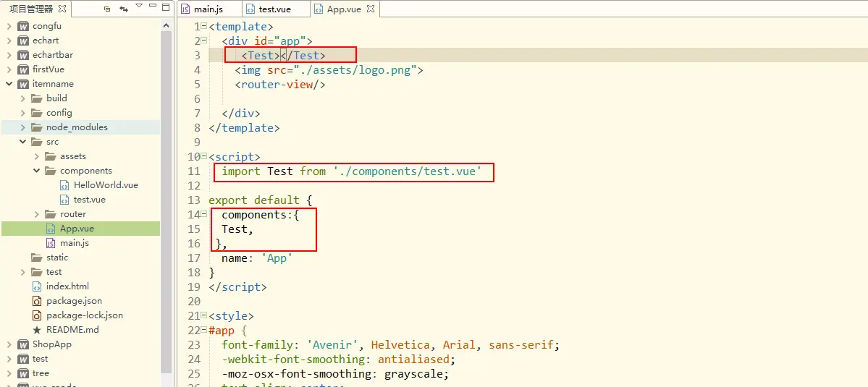Click the main.js file icon in tree

(x=51, y=243)
